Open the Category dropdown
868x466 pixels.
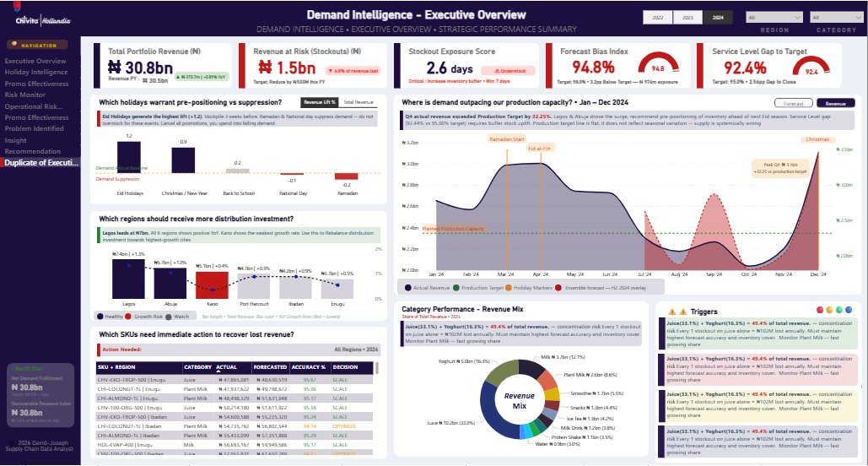836,18
